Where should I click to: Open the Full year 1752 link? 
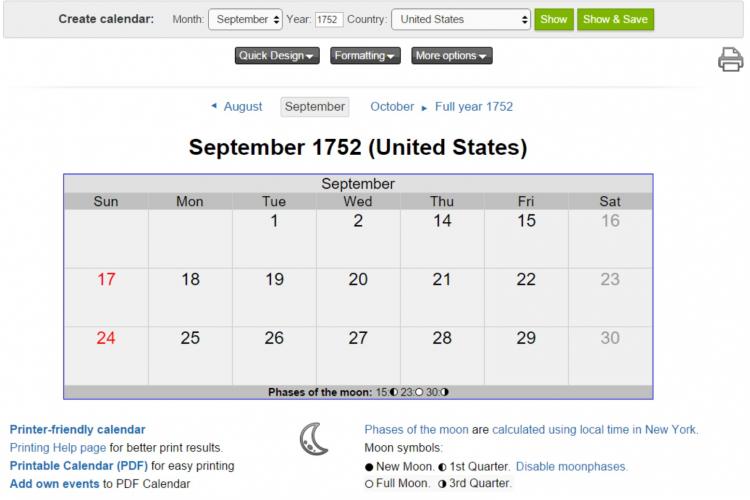click(x=474, y=107)
